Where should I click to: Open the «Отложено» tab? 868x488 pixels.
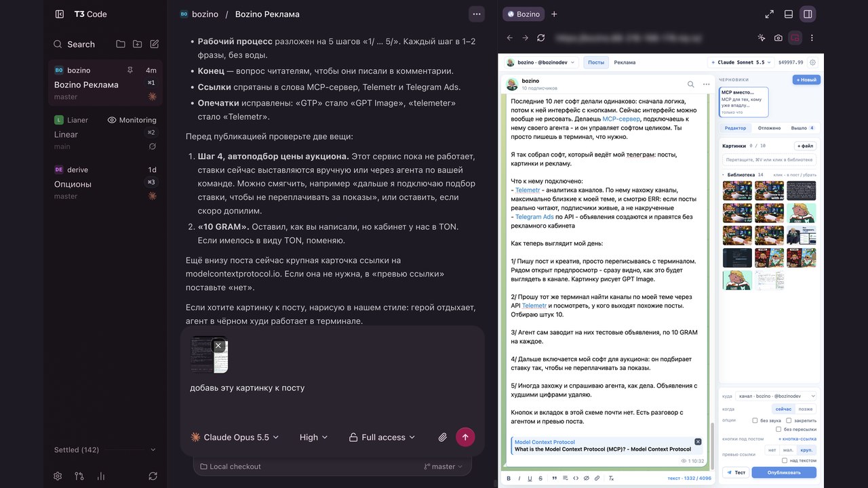pyautogui.click(x=770, y=127)
